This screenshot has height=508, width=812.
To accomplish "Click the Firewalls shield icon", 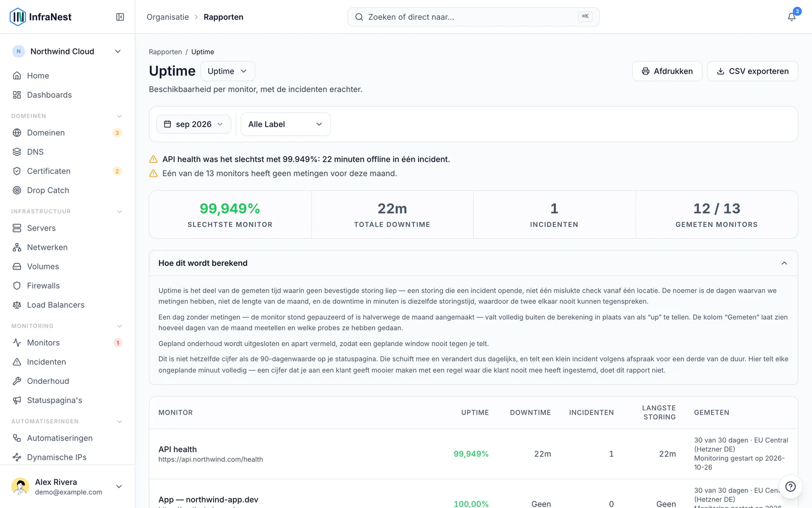I will 17,286.
